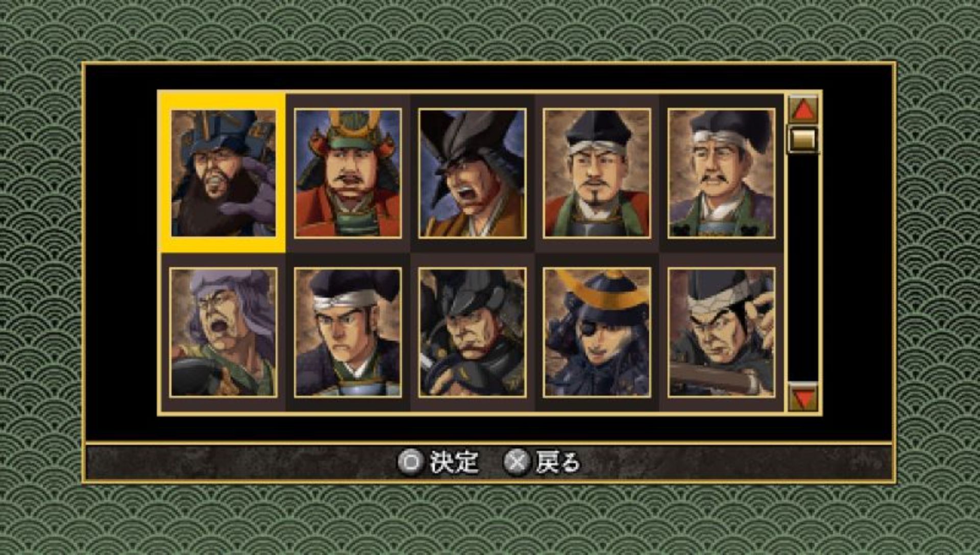
Task: Select the eyepatch warrior with crescent moon helmet
Action: [597, 332]
